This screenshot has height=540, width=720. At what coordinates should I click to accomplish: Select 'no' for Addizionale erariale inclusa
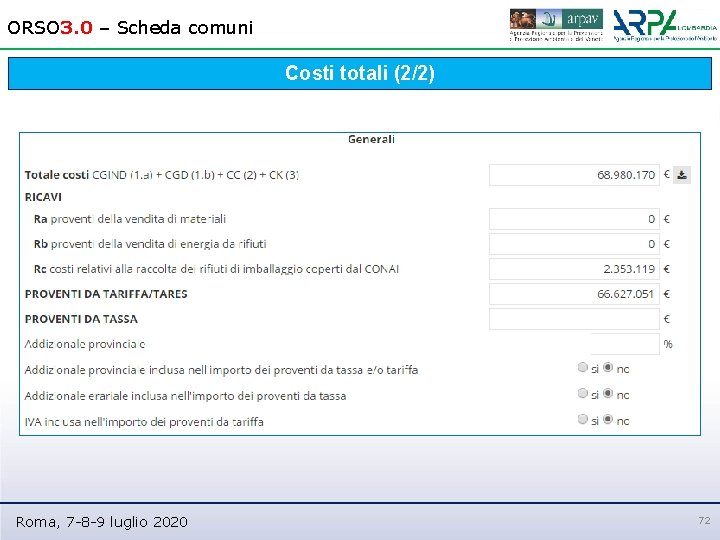pos(608,394)
